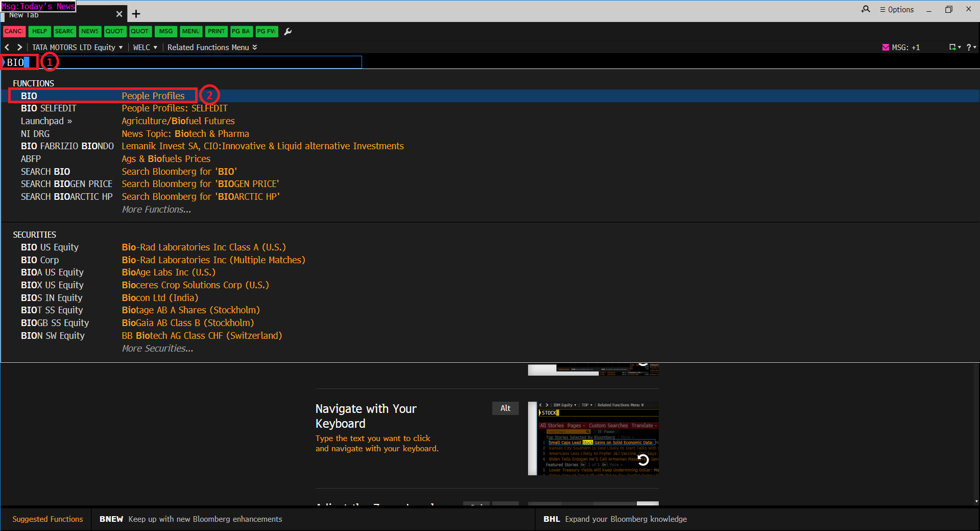980x531 pixels.
Task: Select BIOS IN Equity Biocon Ltd
Action: (490, 298)
